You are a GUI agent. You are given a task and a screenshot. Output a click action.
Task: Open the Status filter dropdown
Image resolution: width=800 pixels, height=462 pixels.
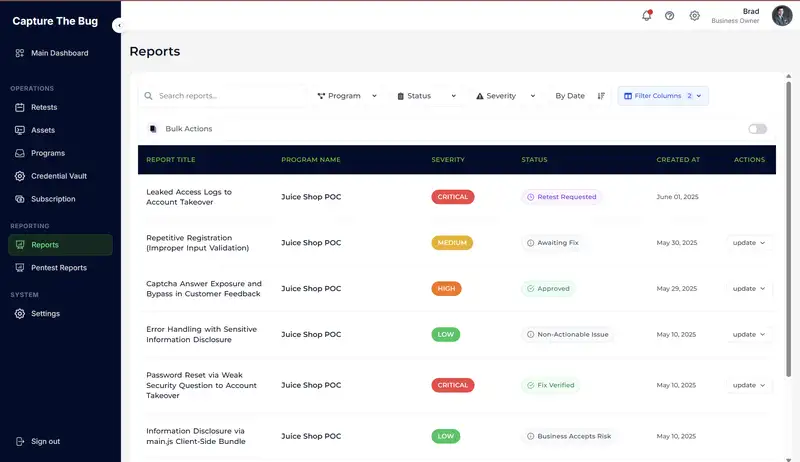click(x=427, y=96)
